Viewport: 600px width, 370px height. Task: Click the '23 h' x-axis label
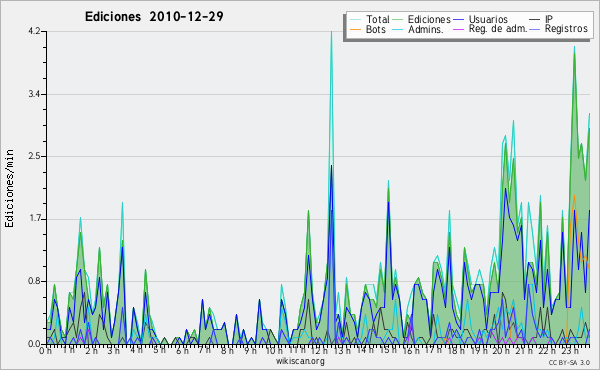(x=569, y=351)
